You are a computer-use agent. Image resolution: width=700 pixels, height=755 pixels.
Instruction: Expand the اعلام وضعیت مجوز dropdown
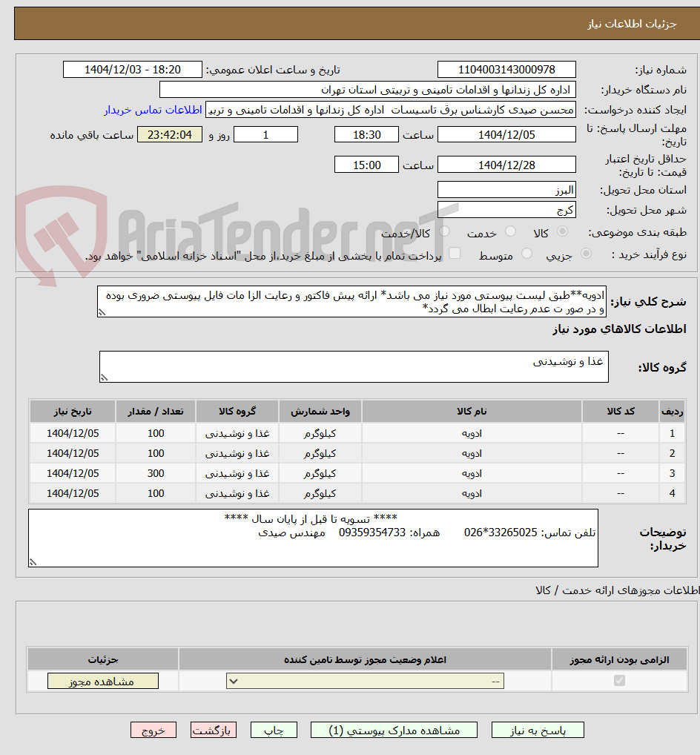click(365, 681)
